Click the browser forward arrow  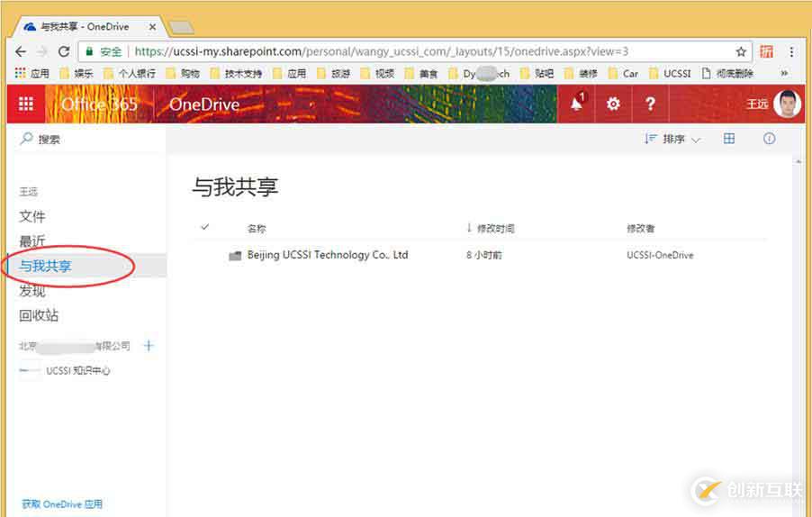click(x=42, y=51)
